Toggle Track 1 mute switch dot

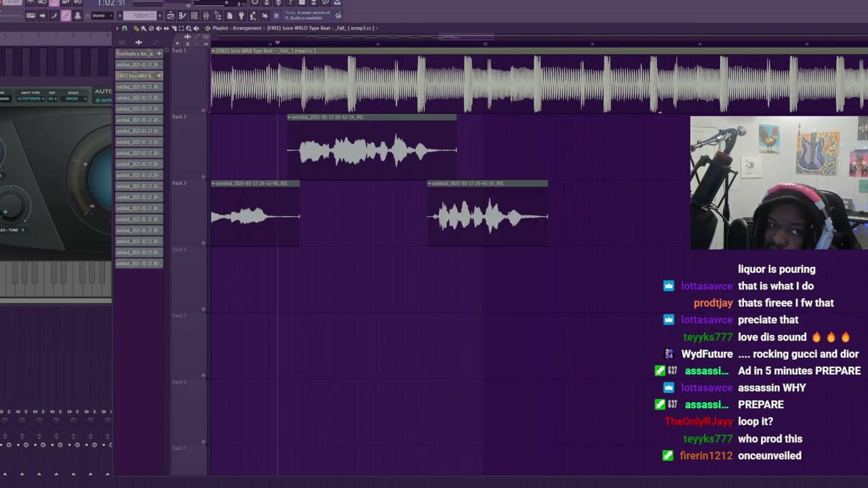pos(203,110)
